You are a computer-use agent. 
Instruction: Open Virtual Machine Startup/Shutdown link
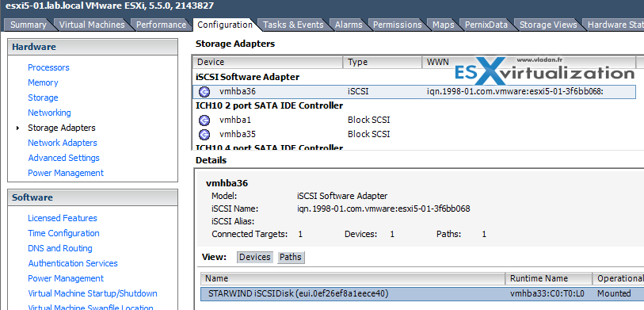(x=93, y=293)
